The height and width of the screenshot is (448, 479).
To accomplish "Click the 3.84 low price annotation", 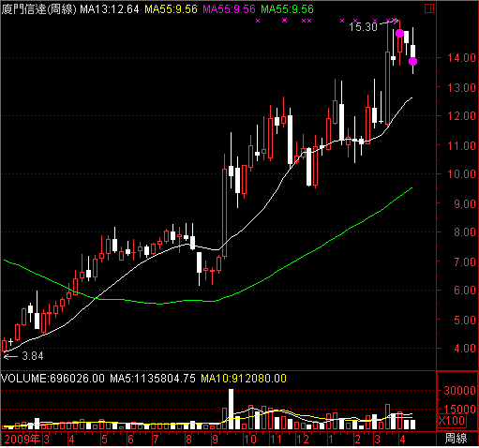I will click(33, 356).
